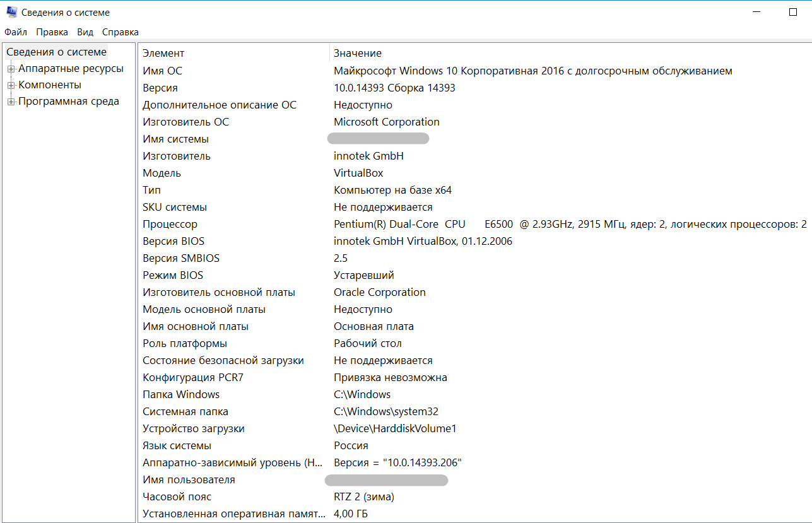Expand the Компоненты node
The width and height of the screenshot is (812, 523).
[x=11, y=85]
